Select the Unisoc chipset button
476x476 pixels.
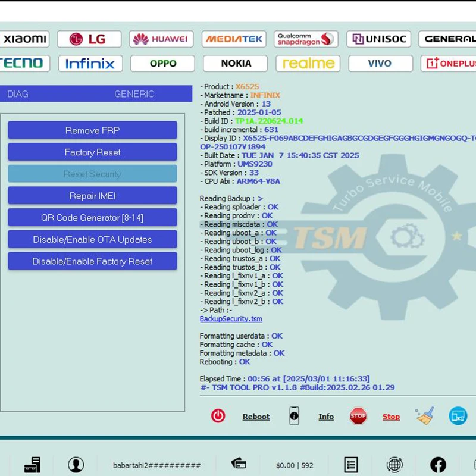(378, 39)
